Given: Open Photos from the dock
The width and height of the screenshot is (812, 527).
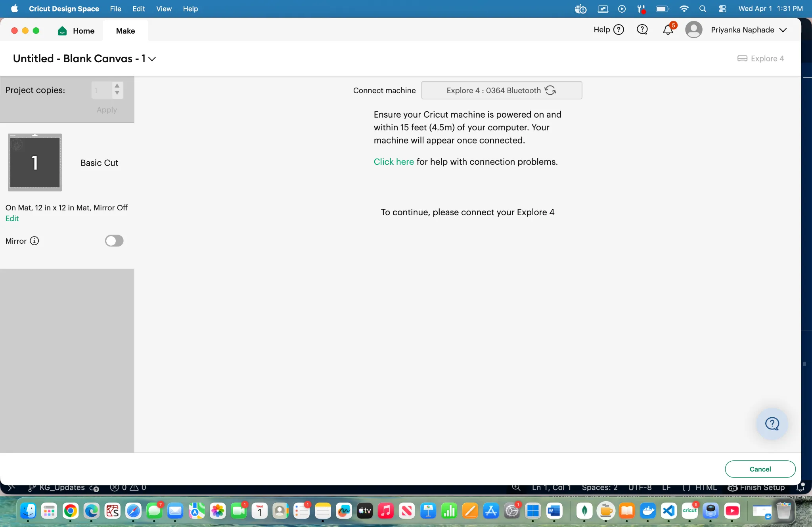Looking at the screenshot, I should [217, 511].
